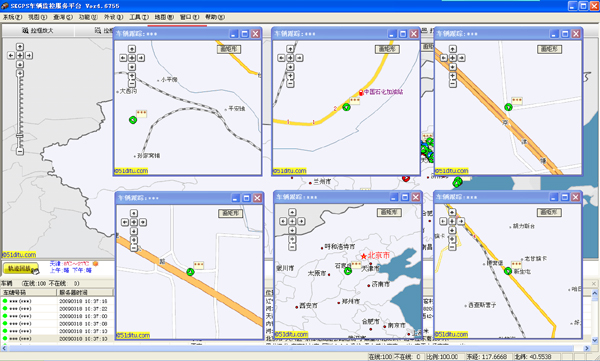Screen dimensions: 600x361
Task: Open the 51ditu.com link on main map
Action: (19, 255)
